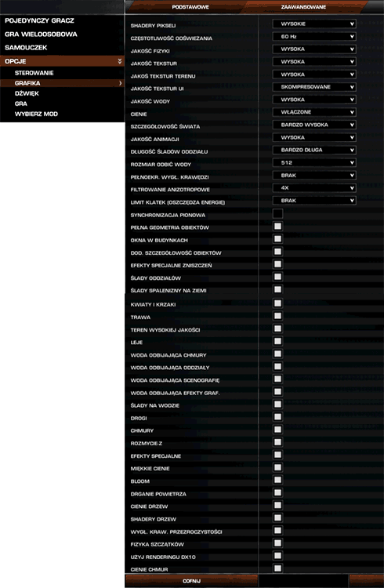Screen dimensions: 384x588
Task: Toggle Cienie Chmur checkbox
Action: click(x=278, y=568)
